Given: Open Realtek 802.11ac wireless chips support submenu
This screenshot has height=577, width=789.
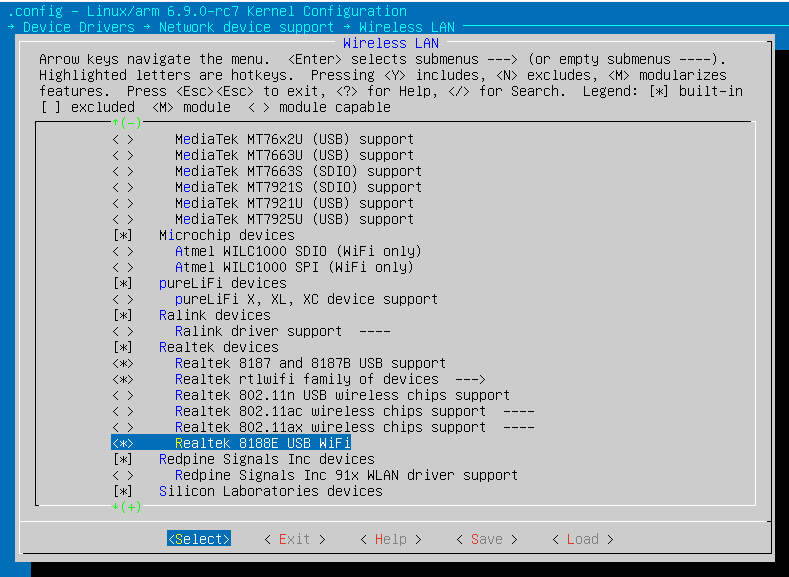Looking at the screenshot, I should pos(354,411).
